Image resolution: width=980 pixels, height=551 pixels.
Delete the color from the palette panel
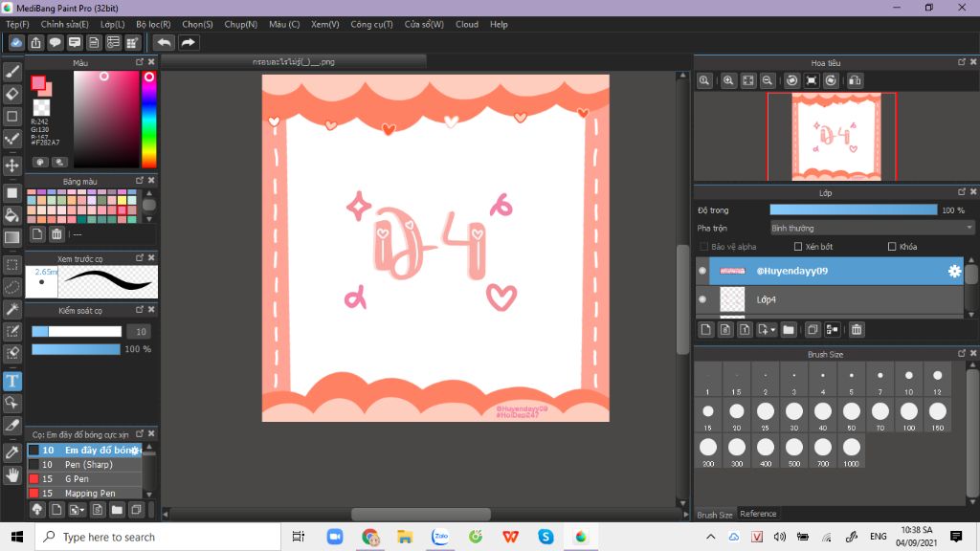[56, 234]
